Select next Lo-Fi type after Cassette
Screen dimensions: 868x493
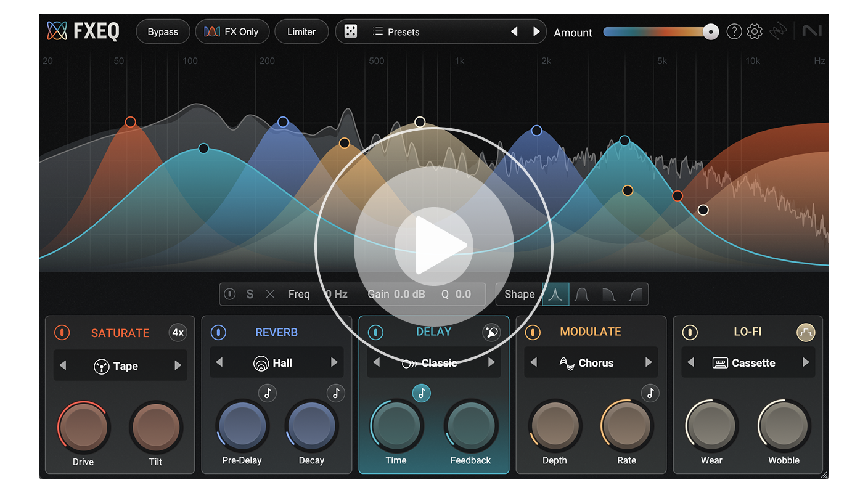[x=806, y=362]
